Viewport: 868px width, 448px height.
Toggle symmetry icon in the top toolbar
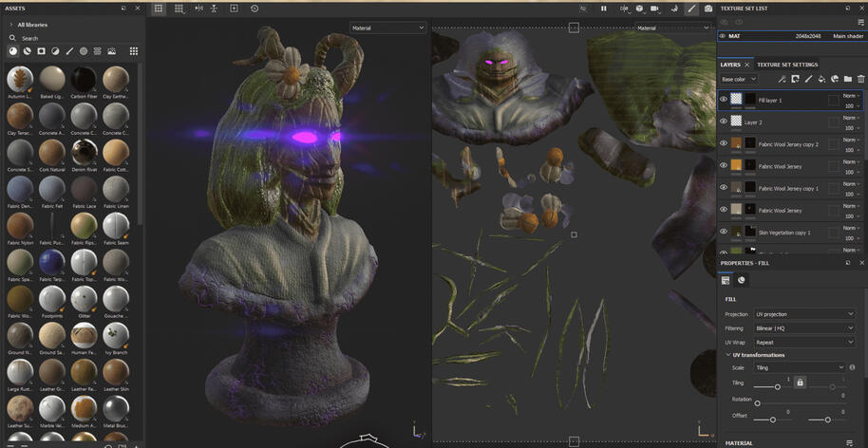point(198,9)
